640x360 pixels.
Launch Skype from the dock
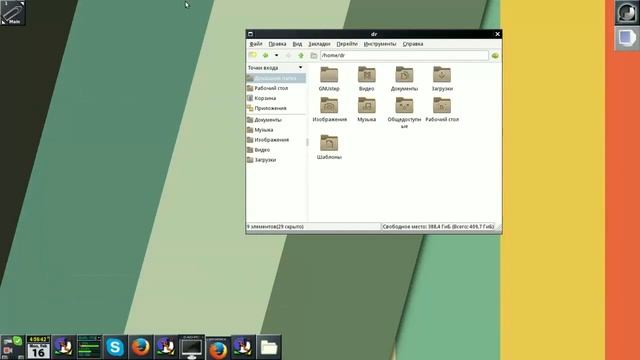coord(115,347)
